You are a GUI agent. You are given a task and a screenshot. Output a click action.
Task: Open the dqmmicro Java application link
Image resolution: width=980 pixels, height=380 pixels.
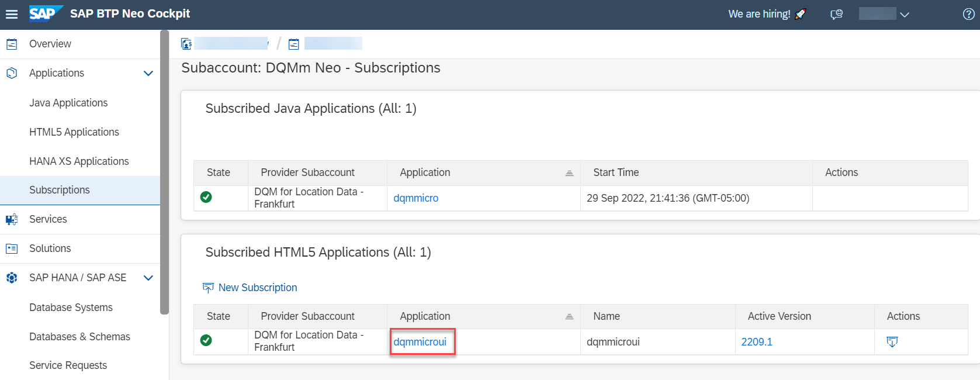[415, 198]
